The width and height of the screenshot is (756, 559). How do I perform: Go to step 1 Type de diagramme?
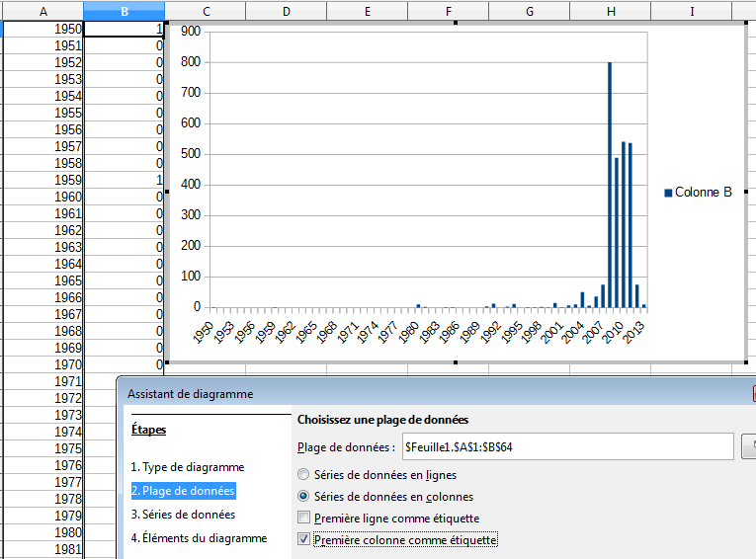coord(187,467)
